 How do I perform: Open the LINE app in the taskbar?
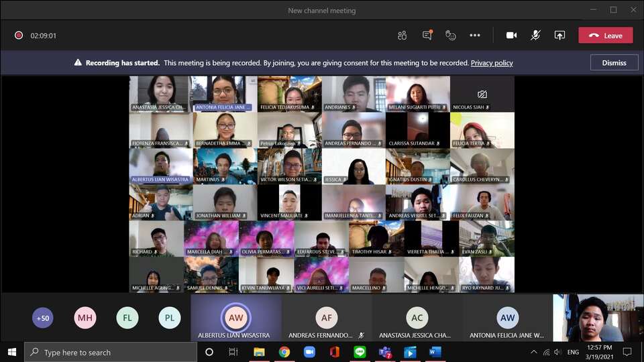pos(360,352)
